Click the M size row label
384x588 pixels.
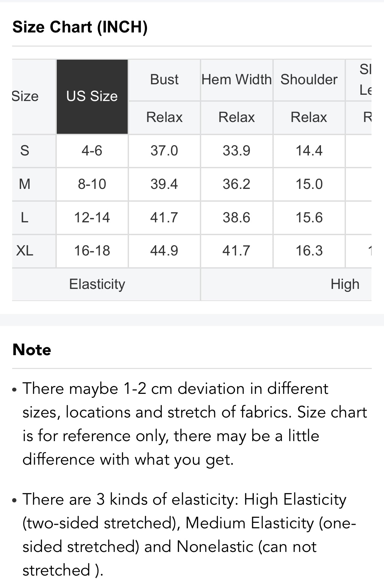point(25,184)
